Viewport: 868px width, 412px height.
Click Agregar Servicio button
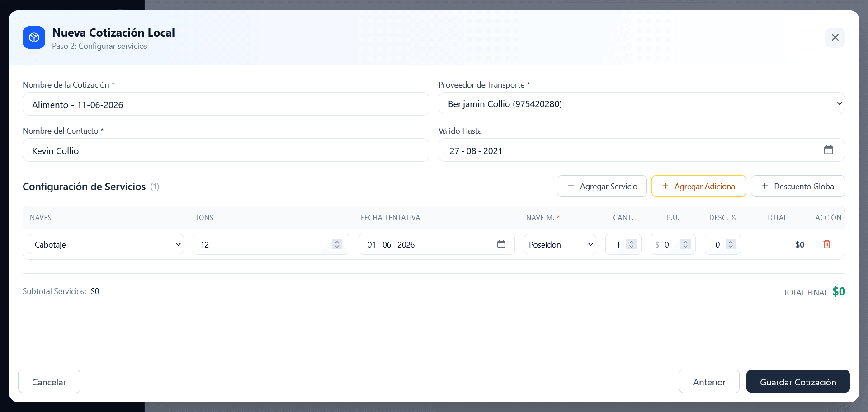(x=602, y=186)
